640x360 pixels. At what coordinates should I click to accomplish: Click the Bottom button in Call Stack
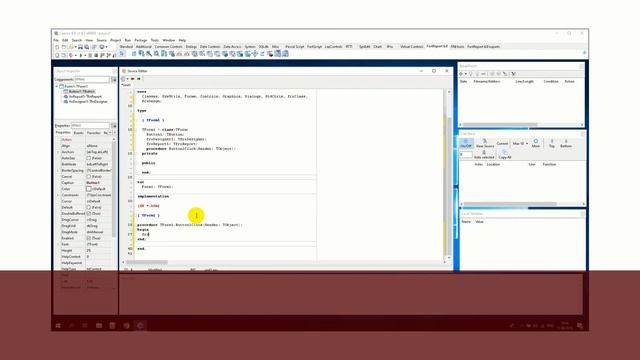click(566, 143)
